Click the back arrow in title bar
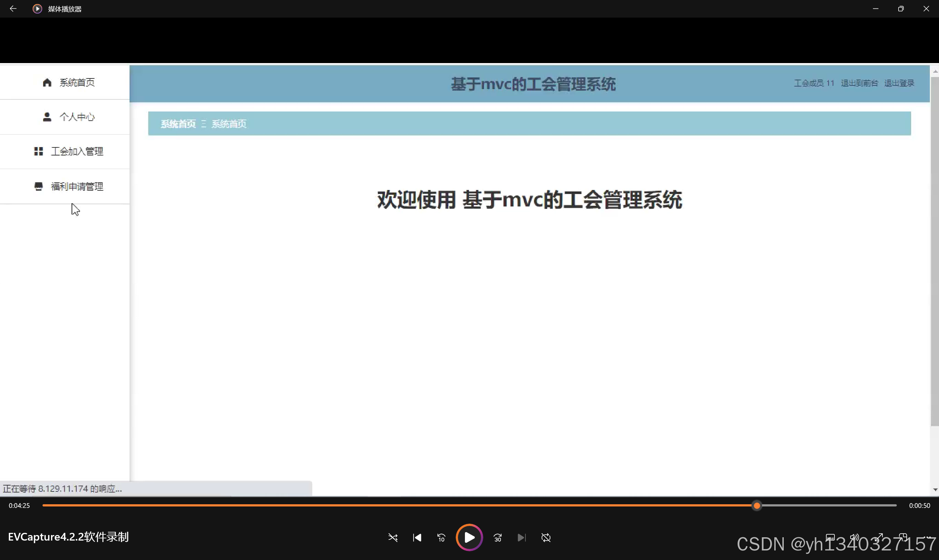Screen dimensions: 939x560 [x=13, y=9]
